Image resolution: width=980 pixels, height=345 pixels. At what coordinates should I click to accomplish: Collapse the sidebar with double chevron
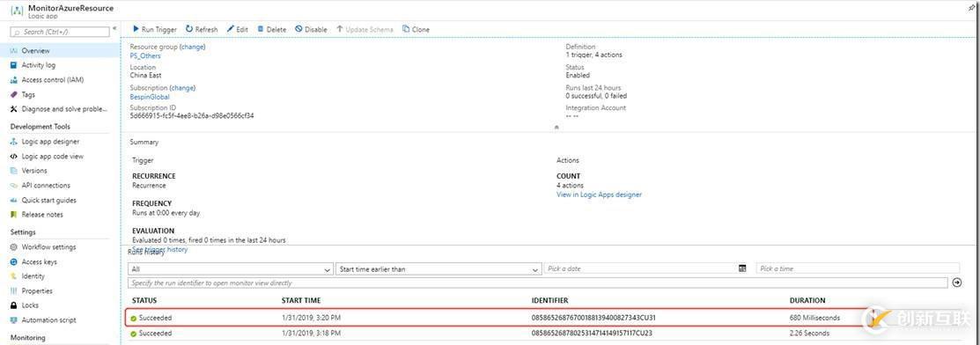(x=114, y=29)
